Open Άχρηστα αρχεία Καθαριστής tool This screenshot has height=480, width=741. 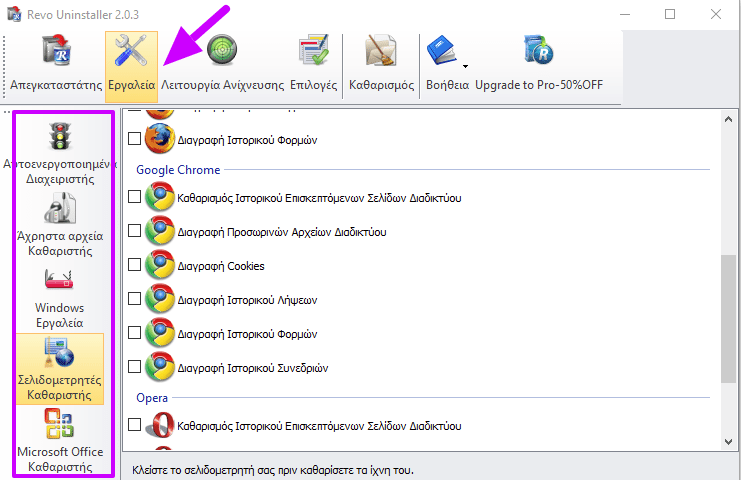coord(60,224)
